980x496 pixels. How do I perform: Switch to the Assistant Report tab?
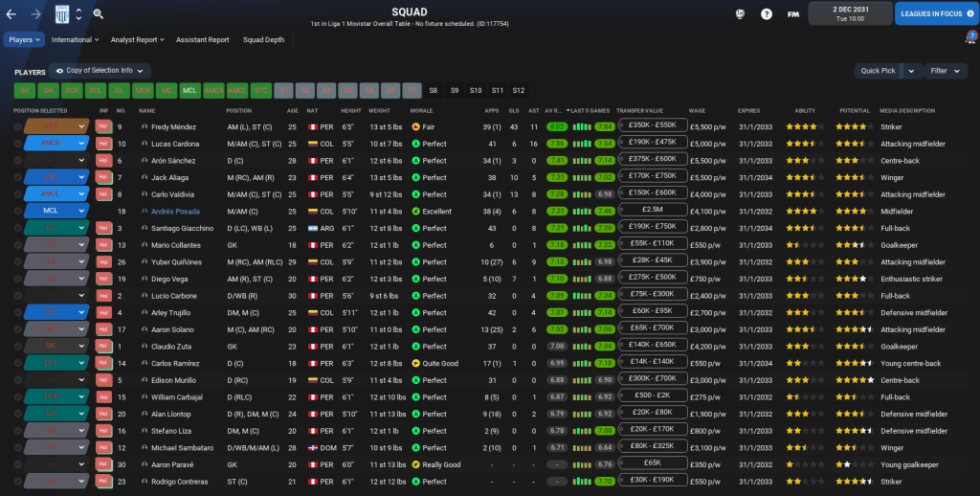pyautogui.click(x=203, y=40)
